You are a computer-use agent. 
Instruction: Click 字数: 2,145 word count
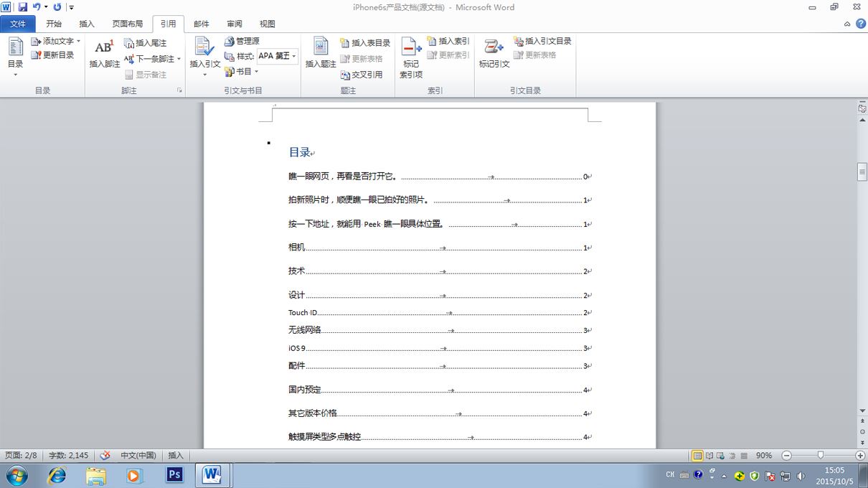(69, 456)
